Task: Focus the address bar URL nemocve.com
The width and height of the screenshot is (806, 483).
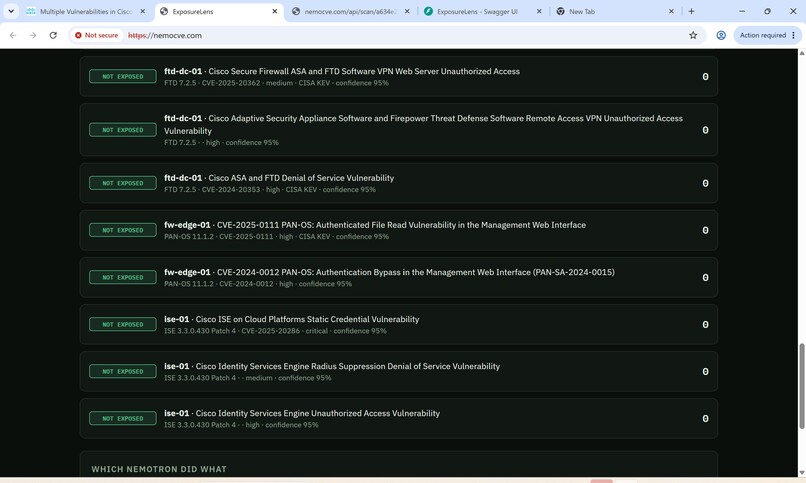Action: tap(164, 35)
